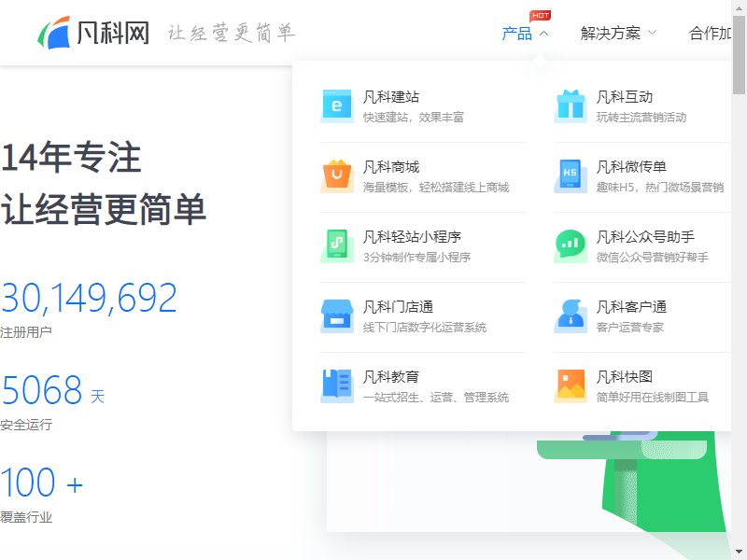Go to the 凡科教育 link

[391, 377]
